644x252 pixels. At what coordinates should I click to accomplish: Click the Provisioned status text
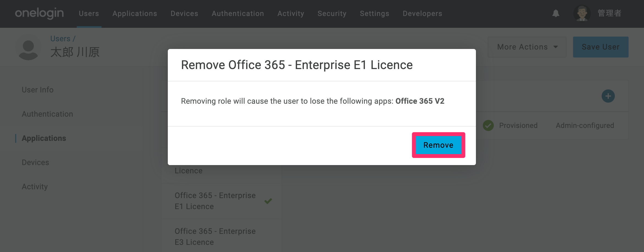[x=518, y=125]
